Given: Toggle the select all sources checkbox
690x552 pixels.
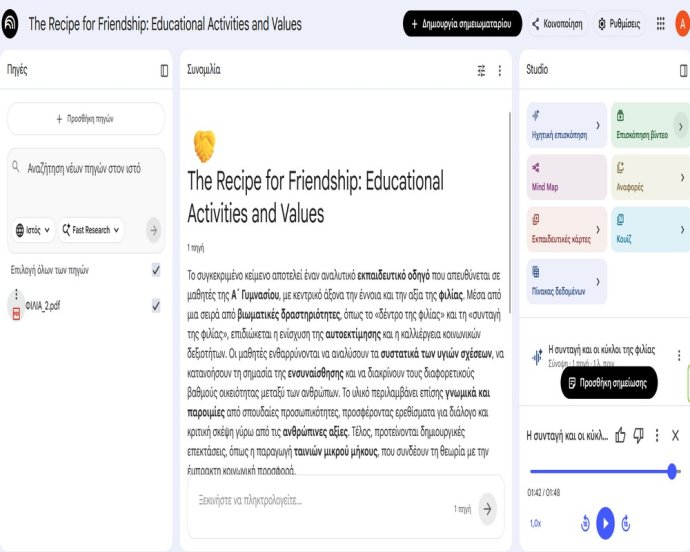Looking at the screenshot, I should (x=156, y=270).
